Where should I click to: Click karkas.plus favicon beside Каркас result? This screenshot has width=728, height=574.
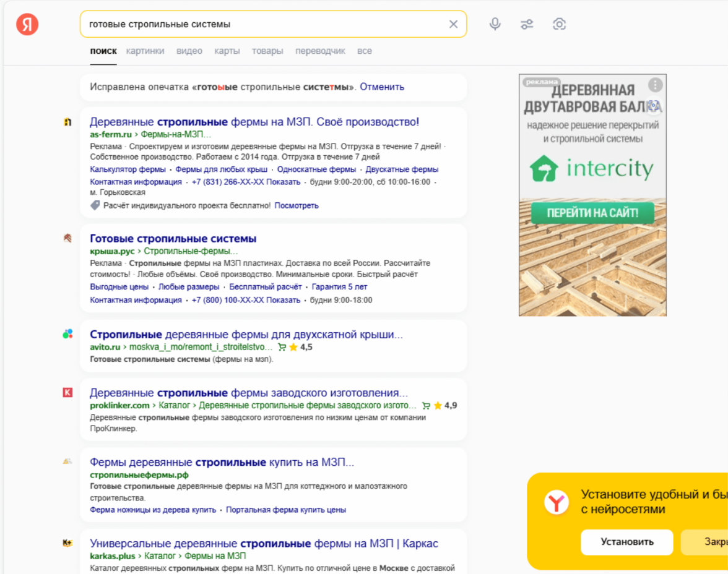pyautogui.click(x=68, y=542)
